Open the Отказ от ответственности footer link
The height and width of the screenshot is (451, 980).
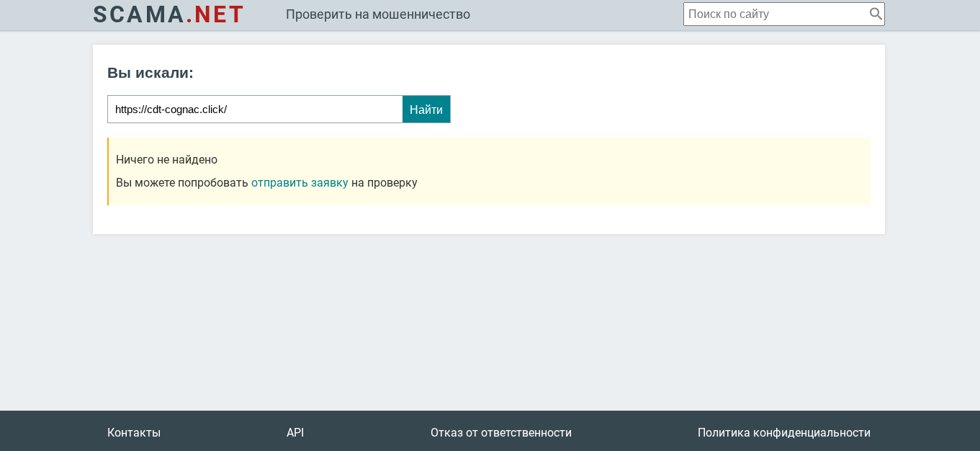click(x=501, y=432)
